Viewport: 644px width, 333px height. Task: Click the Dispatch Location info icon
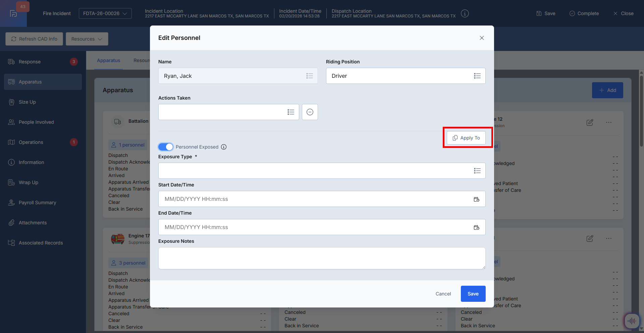coord(465,13)
